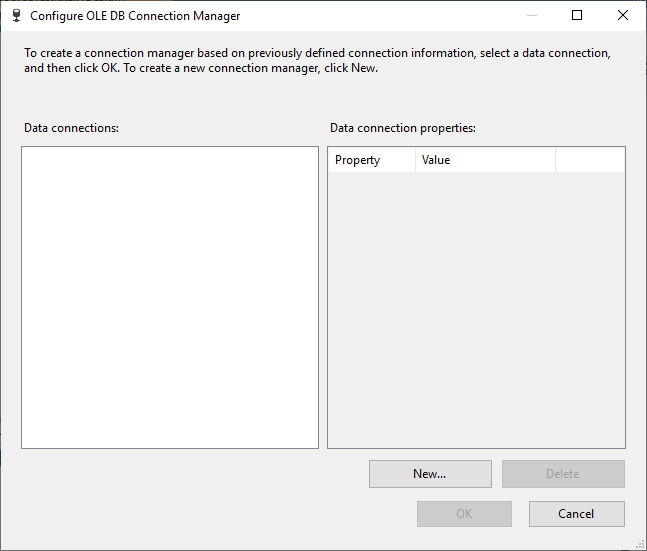Click the instruction text paragraph
This screenshot has height=551, width=647.
(x=317, y=60)
